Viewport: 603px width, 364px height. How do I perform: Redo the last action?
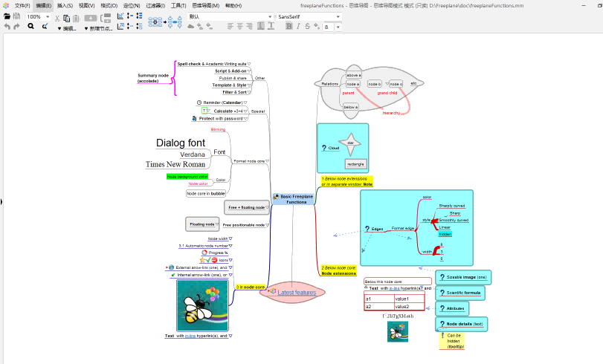(16, 26)
